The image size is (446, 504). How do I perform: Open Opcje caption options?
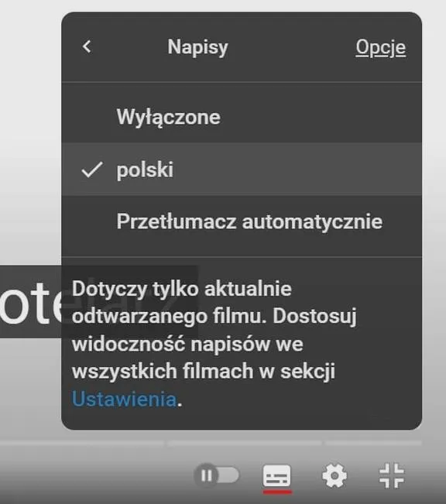point(381,48)
